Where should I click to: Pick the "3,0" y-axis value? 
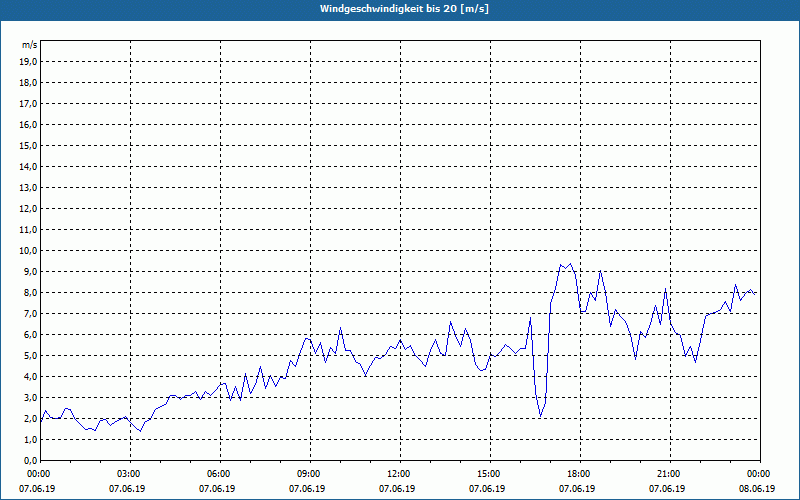tap(30, 397)
